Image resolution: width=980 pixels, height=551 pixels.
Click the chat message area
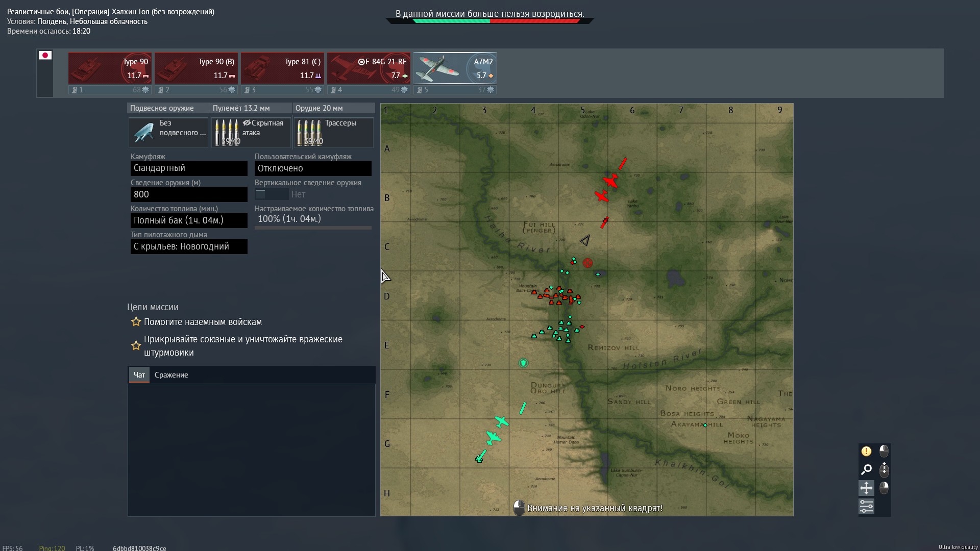[x=252, y=450]
